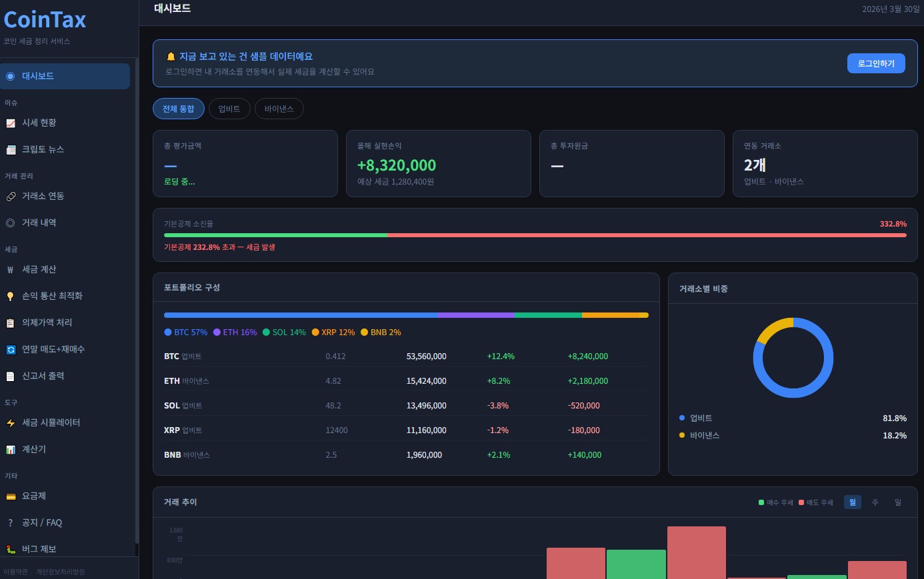Set trade trend period to 일
Viewport: 924px width, 579px height.
898,502
